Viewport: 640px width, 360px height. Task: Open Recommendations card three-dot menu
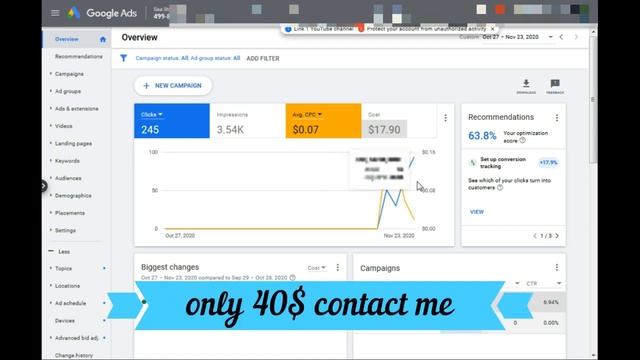click(x=557, y=118)
